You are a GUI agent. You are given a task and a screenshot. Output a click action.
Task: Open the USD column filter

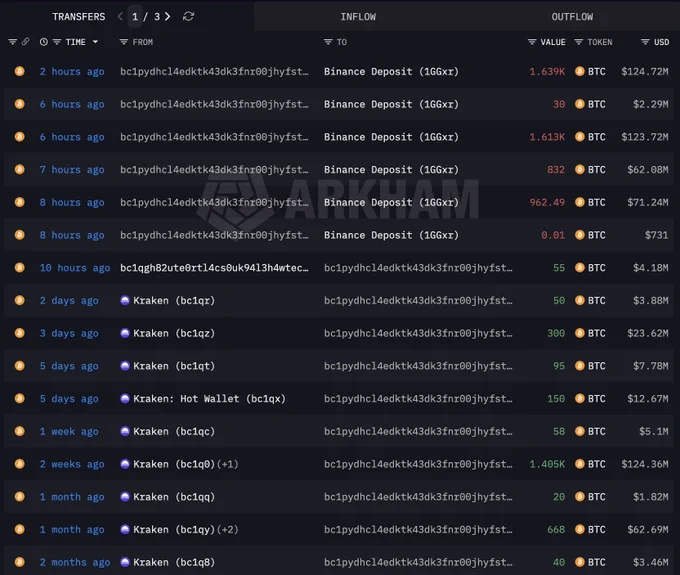pos(645,42)
